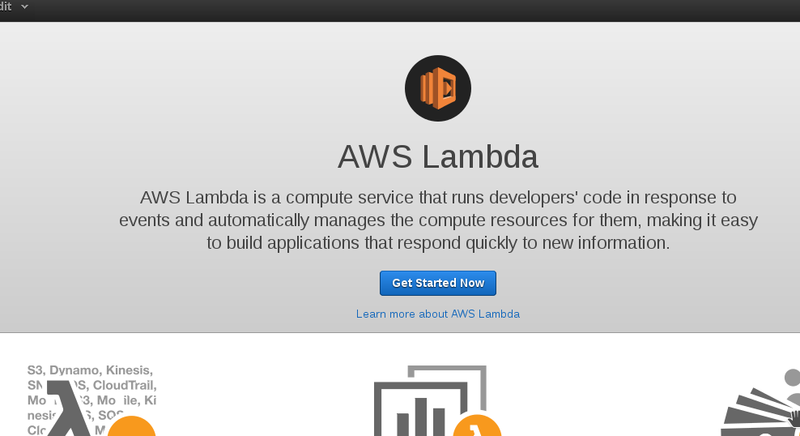Click the large gray lambda symbol icon

click(69, 408)
